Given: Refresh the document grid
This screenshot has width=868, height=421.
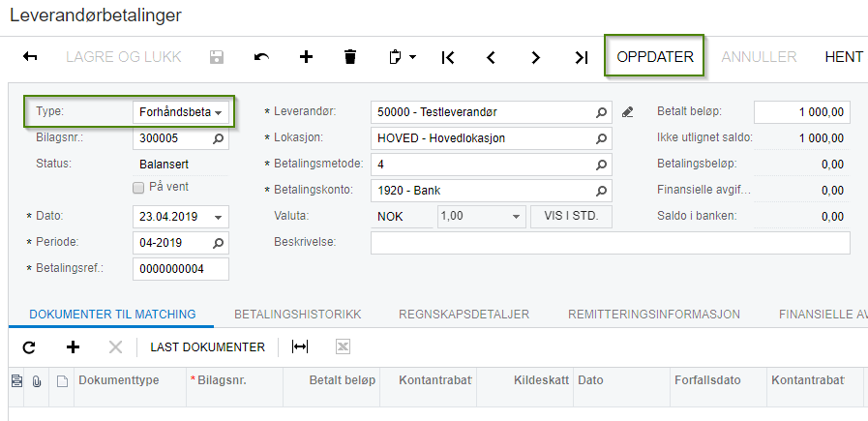Looking at the screenshot, I should (29, 347).
